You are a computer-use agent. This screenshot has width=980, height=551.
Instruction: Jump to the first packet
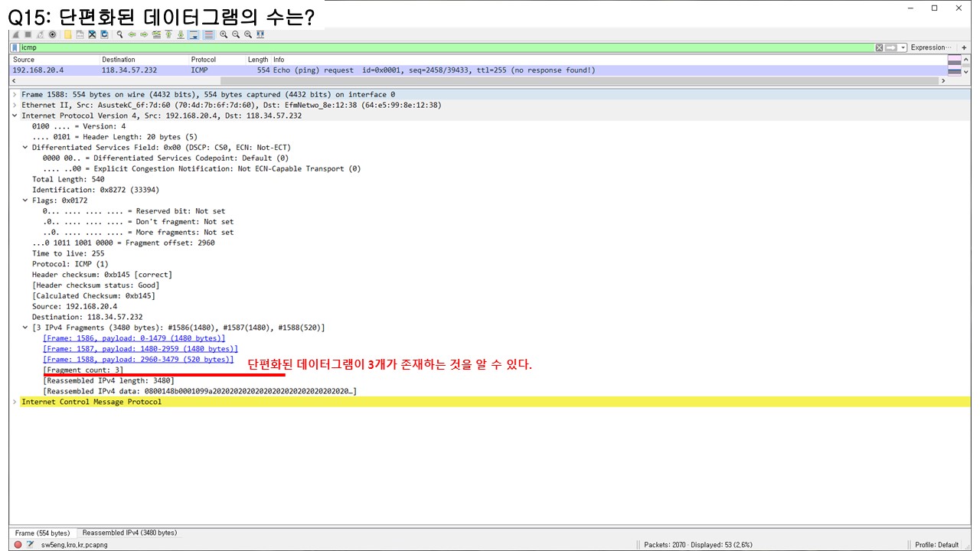168,34
